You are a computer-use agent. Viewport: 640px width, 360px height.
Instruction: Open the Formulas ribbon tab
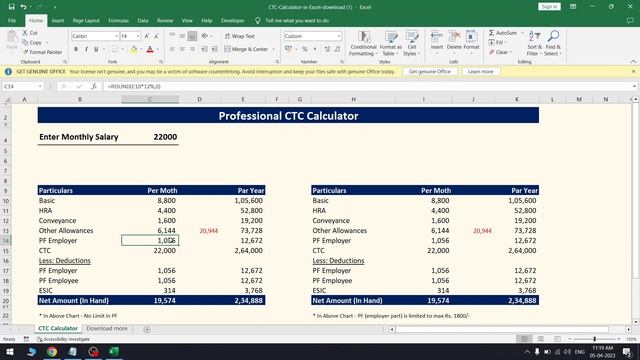click(118, 20)
